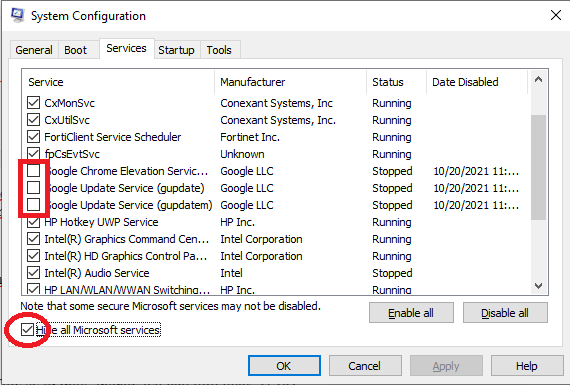This screenshot has height=385, width=570.
Task: Check the Google Update Service (gupdate) box
Action: (33, 188)
